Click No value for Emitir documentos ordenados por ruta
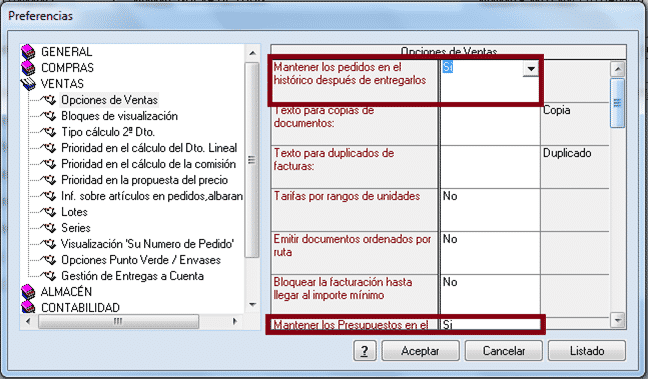Screen dimensions: 648x379 pos(490,253)
